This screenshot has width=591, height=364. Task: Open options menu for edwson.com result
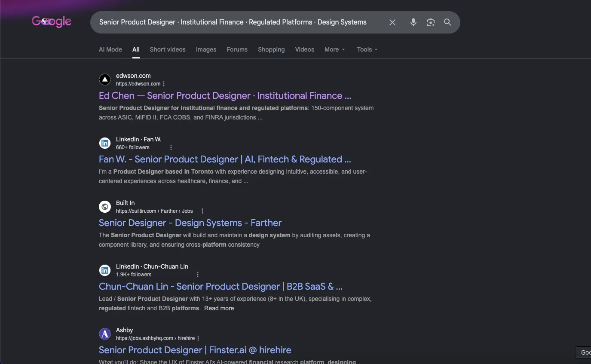coord(164,84)
